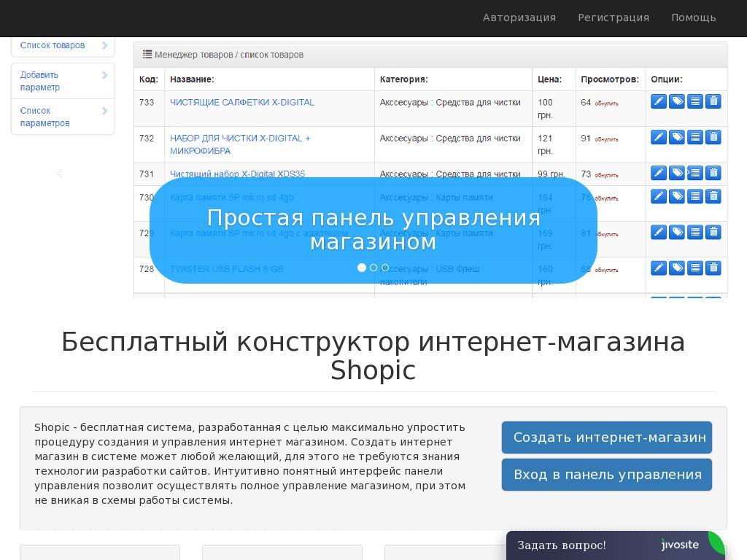
Task: Delete product 729 via trash icon
Action: tap(713, 232)
